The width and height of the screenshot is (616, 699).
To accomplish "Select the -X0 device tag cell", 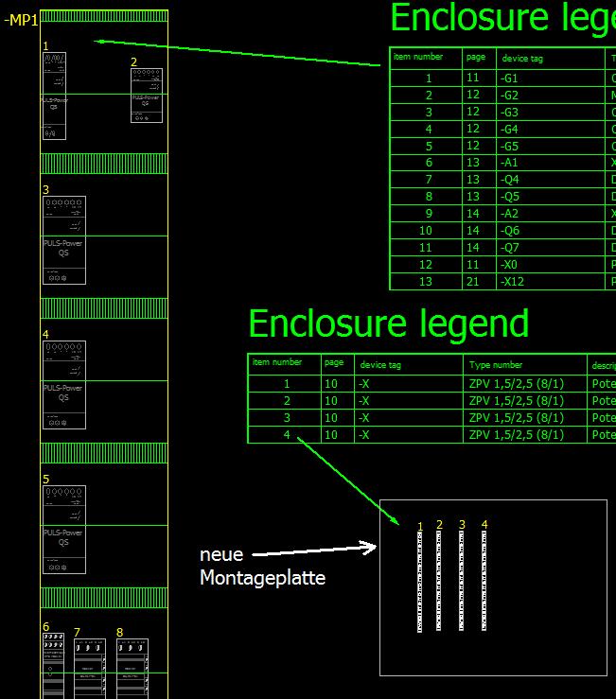I will click(551, 264).
